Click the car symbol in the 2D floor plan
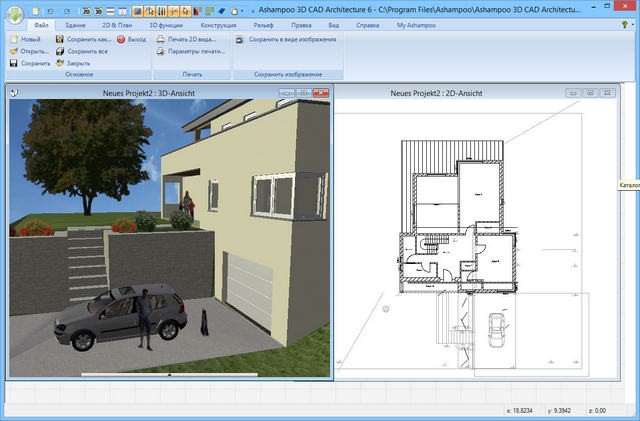The image size is (640, 421). 496,331
